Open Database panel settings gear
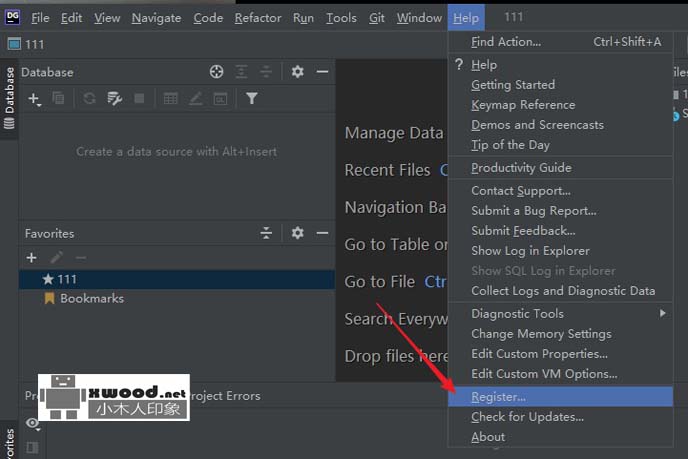Screen dimensions: 688x459 297,72
